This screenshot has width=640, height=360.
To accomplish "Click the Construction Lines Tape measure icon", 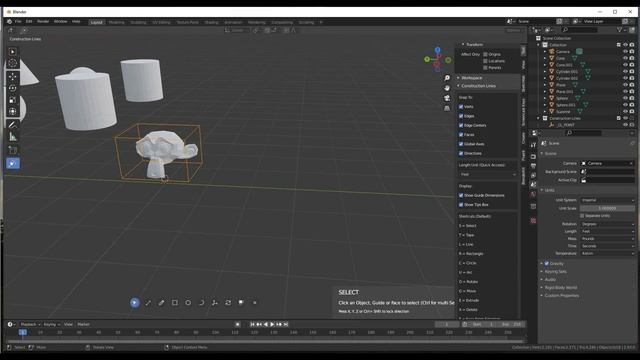I will (x=148, y=303).
